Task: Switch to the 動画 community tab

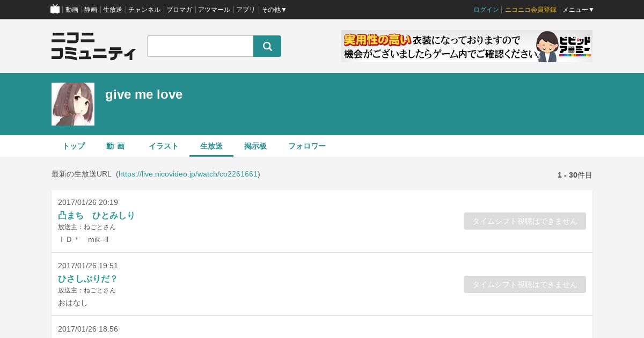Action: (115, 146)
